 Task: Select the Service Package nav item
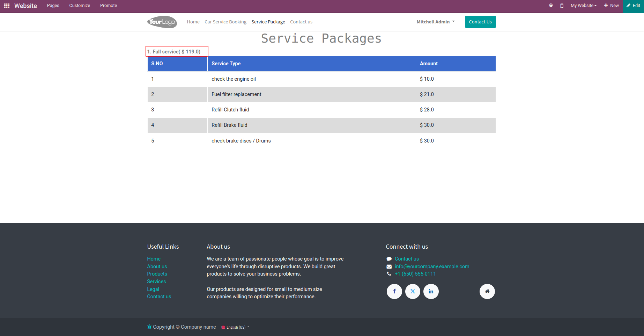(x=268, y=22)
